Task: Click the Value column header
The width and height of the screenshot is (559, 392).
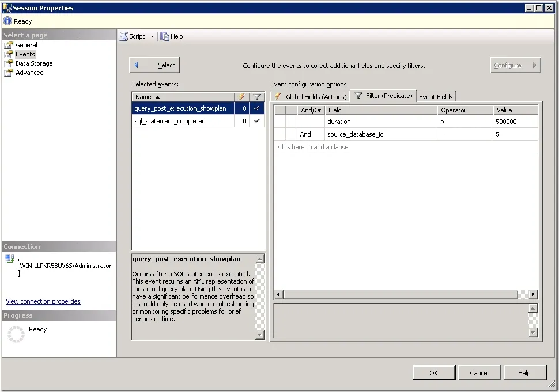Action: (516, 110)
